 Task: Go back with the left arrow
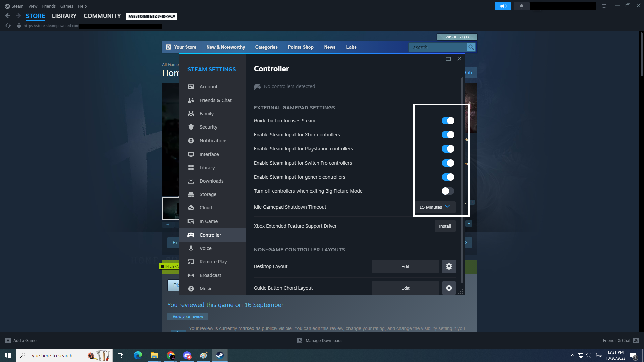pyautogui.click(x=8, y=16)
